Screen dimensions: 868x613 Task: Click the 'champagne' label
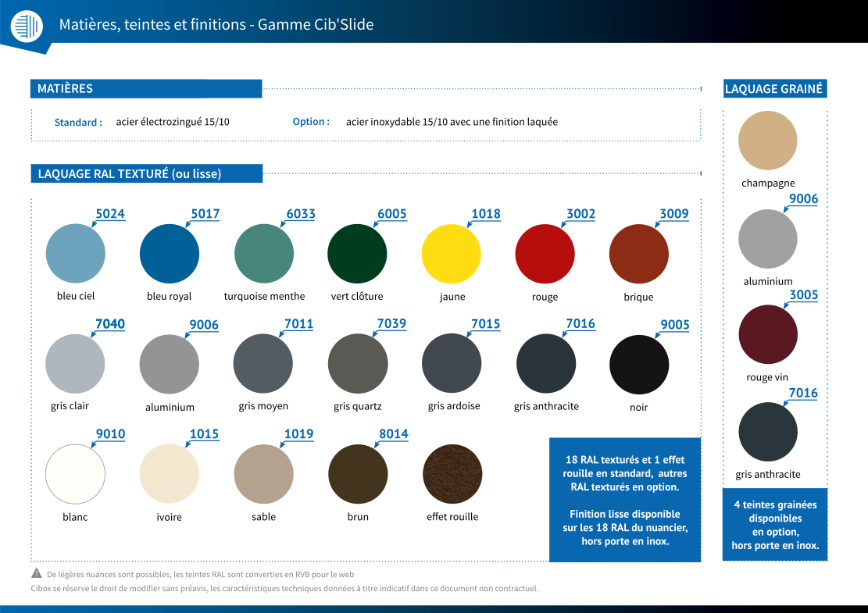pyautogui.click(x=768, y=184)
